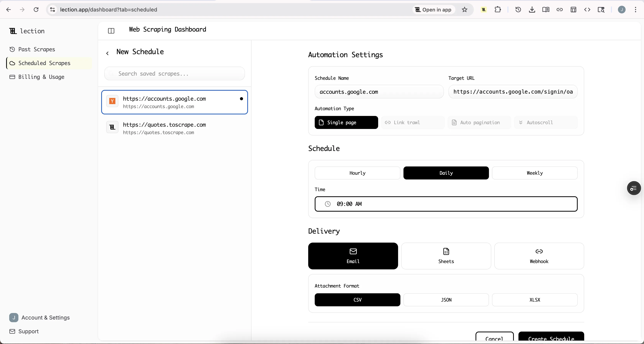Open the browser three-dot menu
644x344 pixels.
click(x=636, y=10)
